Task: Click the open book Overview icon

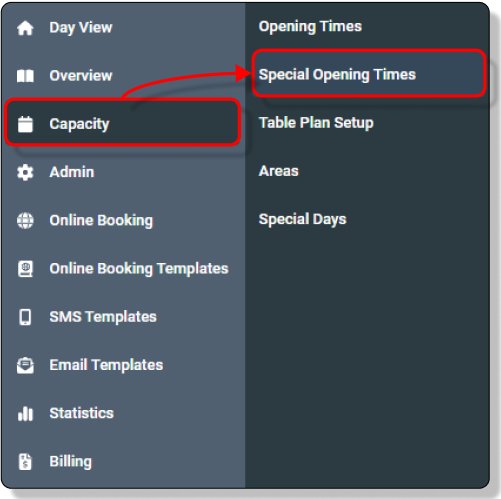Action: pos(25,76)
